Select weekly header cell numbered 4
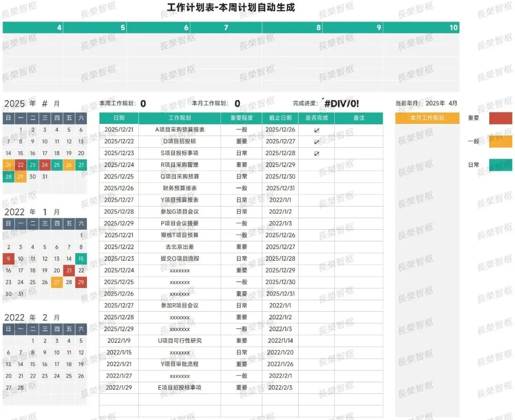This screenshot has height=420, width=515. (x=33, y=28)
